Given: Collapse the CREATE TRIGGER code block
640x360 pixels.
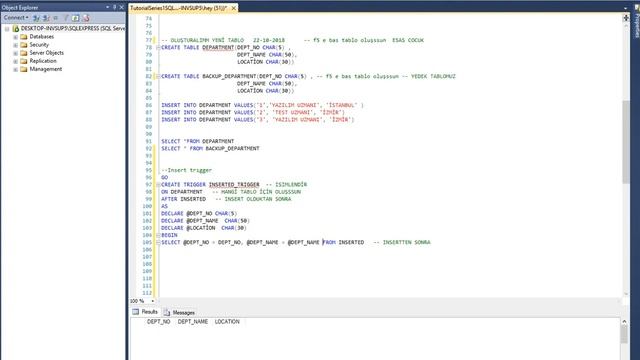Looking at the screenshot, I should point(158,185).
